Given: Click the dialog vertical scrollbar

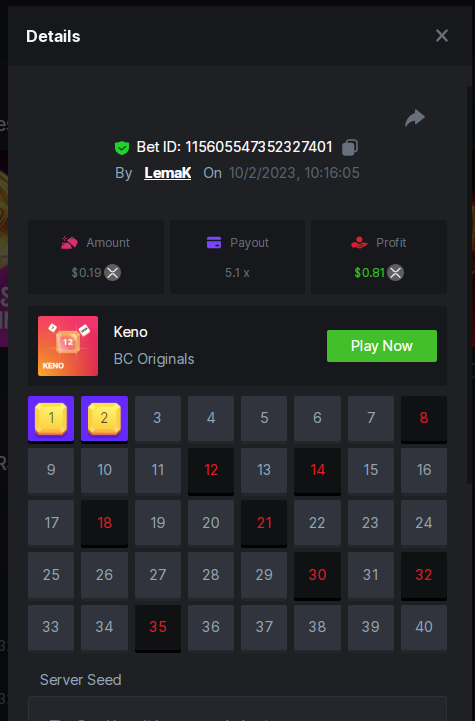Looking at the screenshot, I should [x=470, y=285].
